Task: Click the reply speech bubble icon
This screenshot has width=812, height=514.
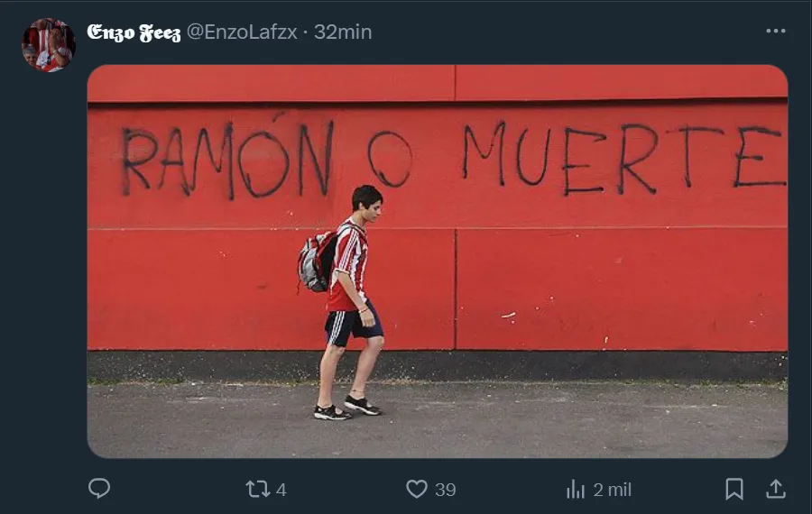Action: [99, 488]
